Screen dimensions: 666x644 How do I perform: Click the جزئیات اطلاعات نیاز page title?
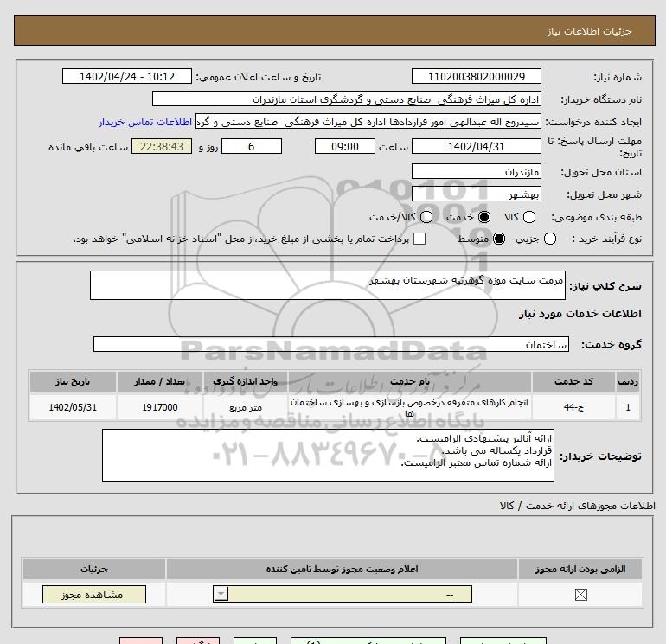pyautogui.click(x=590, y=31)
